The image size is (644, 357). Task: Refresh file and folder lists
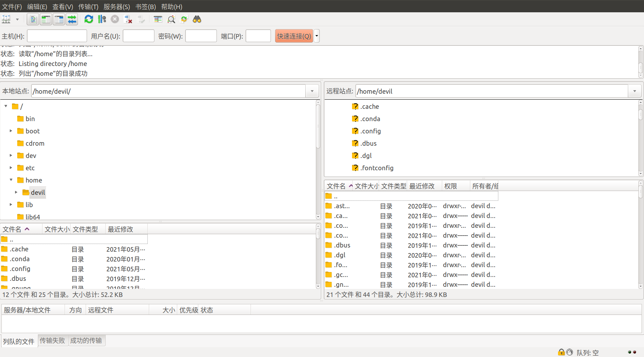coord(89,19)
